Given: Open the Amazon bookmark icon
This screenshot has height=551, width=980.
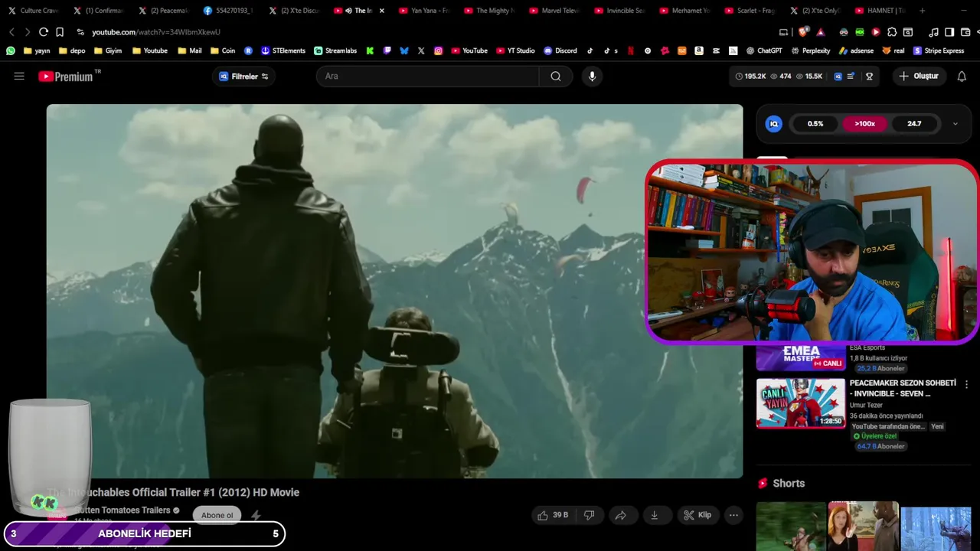Looking at the screenshot, I should click(699, 51).
